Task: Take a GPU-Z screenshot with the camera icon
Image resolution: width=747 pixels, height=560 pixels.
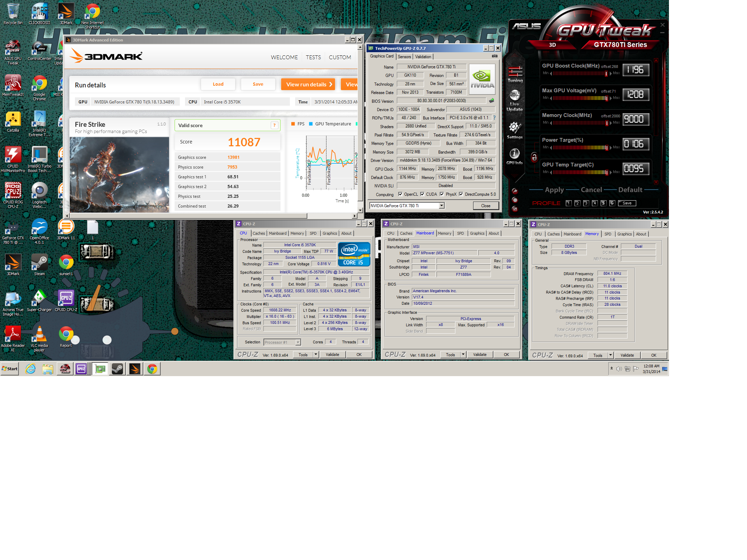Action: click(x=494, y=56)
